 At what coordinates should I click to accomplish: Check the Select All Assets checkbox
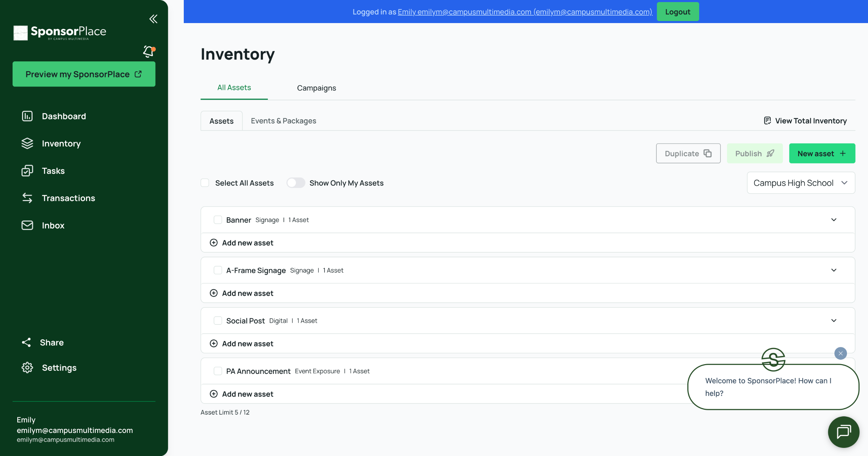pos(205,183)
